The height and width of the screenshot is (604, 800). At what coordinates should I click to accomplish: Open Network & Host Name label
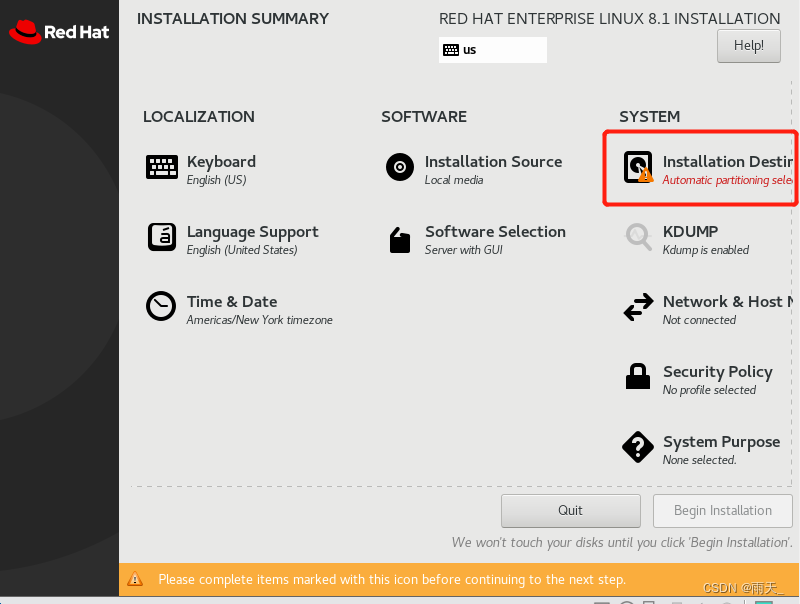click(729, 301)
